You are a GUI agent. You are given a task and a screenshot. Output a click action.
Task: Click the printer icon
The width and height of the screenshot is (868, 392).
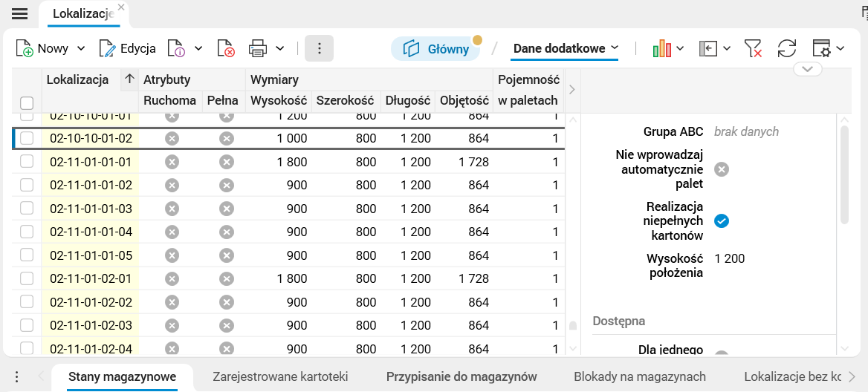(x=258, y=49)
